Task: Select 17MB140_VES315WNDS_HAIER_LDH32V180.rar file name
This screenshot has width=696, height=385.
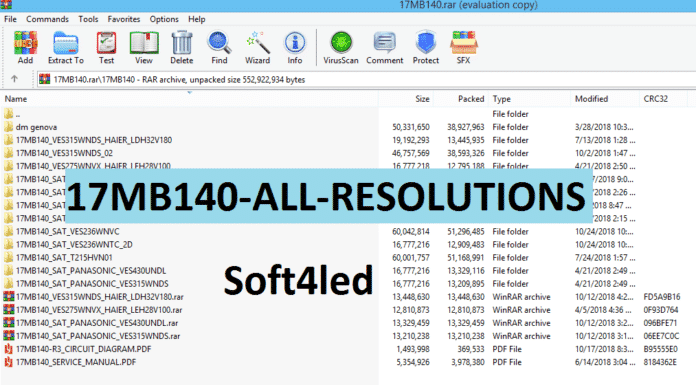Action: coord(99,297)
